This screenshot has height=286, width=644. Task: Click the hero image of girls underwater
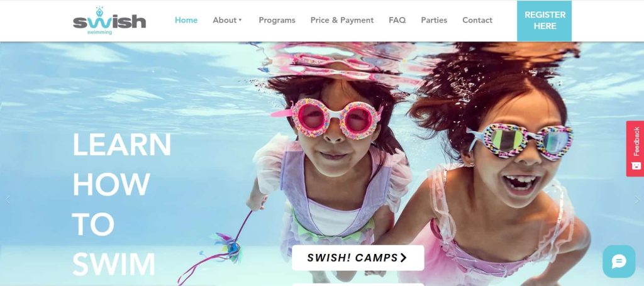tap(411, 164)
